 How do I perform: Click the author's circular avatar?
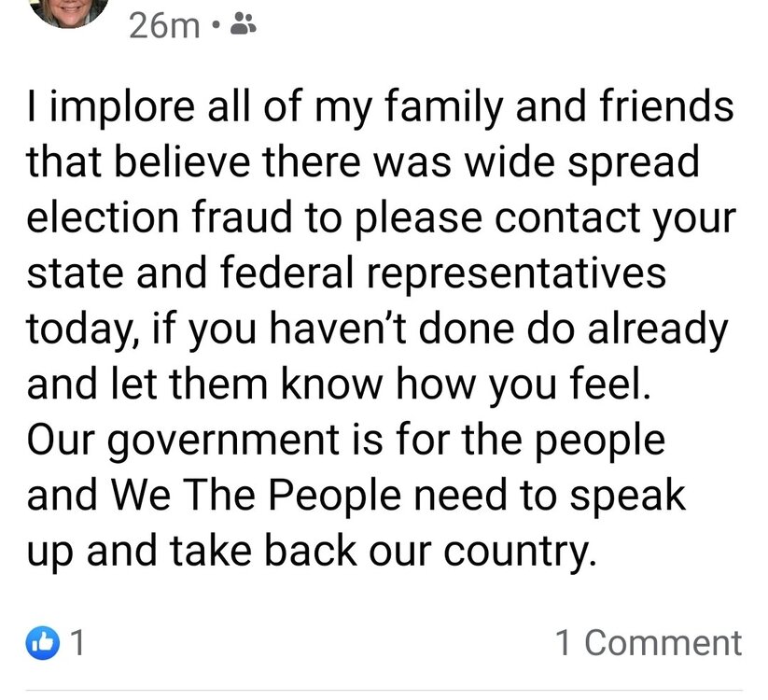70,13
